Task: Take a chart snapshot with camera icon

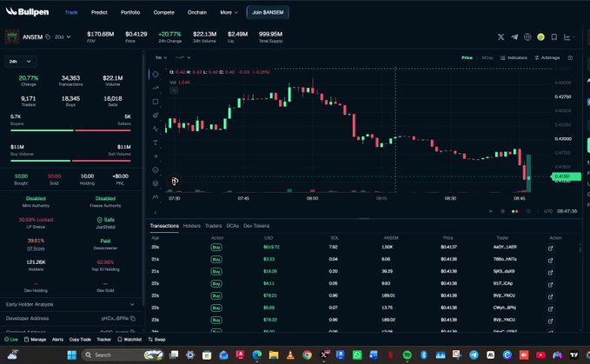Action: tap(570, 57)
